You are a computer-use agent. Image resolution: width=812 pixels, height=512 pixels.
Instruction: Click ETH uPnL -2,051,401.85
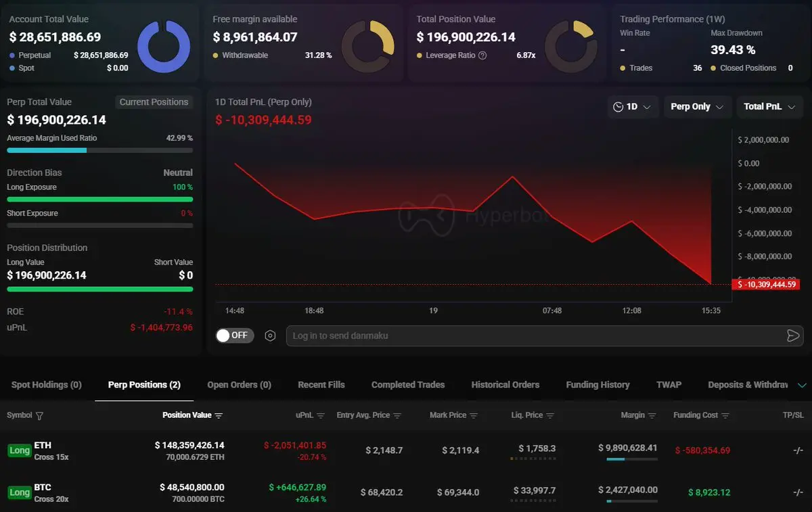pyautogui.click(x=295, y=445)
